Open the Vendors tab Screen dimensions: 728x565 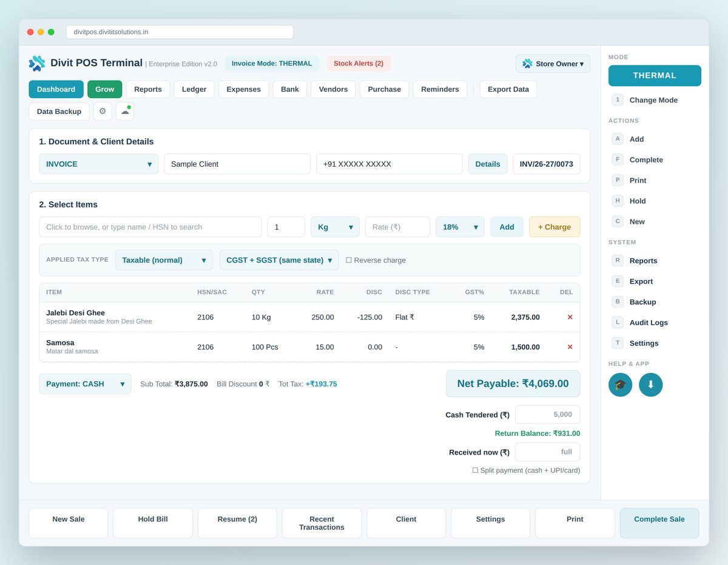[x=333, y=89]
